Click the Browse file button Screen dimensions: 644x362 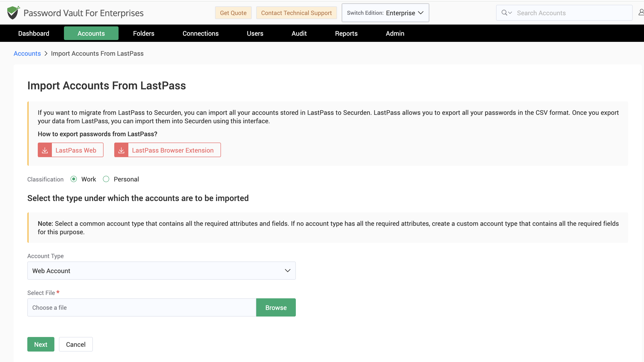[276, 307]
